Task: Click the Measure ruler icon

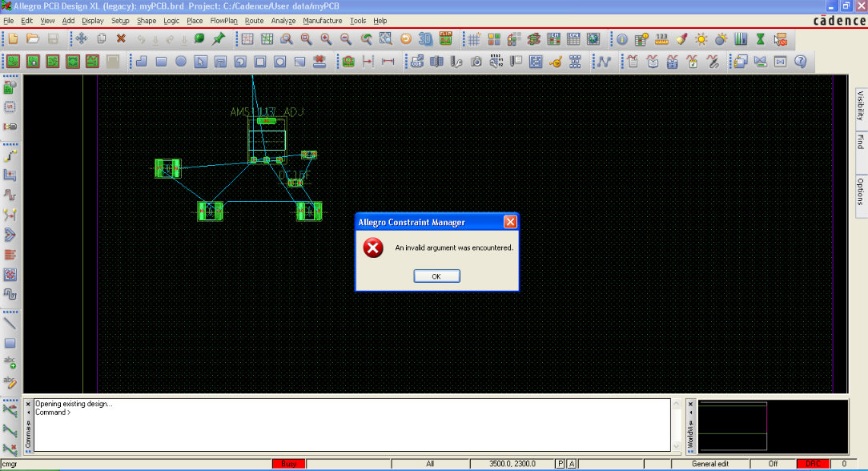Action: coord(661,39)
